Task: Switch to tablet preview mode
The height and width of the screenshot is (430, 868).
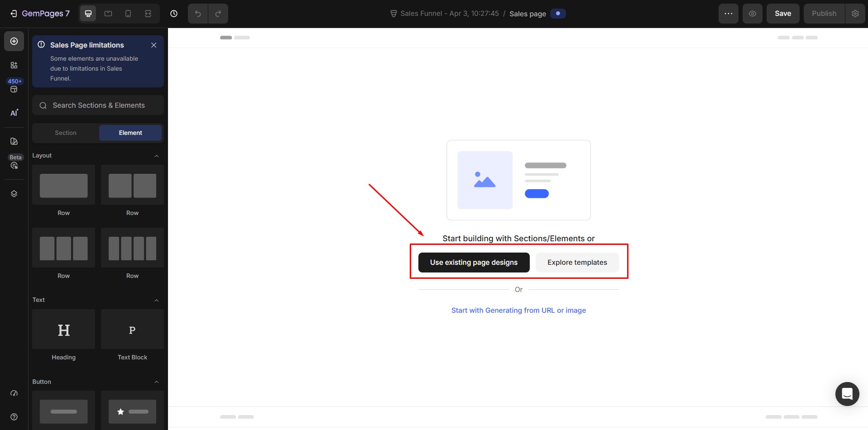Action: [108, 14]
